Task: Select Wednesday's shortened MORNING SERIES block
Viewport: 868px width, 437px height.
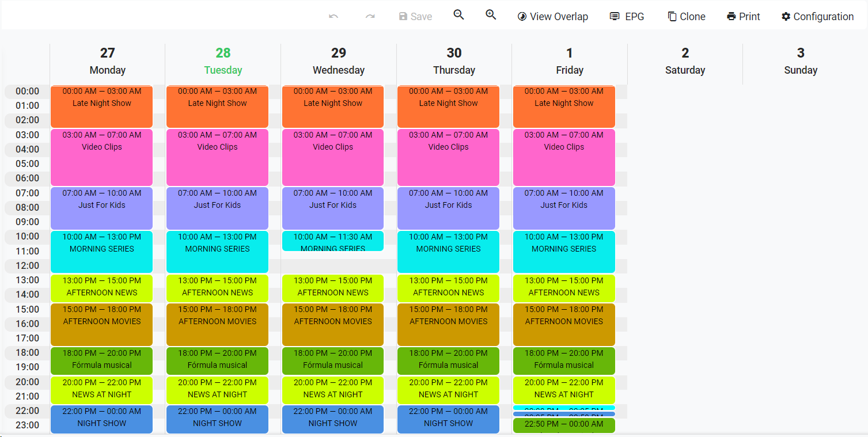Action: pyautogui.click(x=333, y=241)
